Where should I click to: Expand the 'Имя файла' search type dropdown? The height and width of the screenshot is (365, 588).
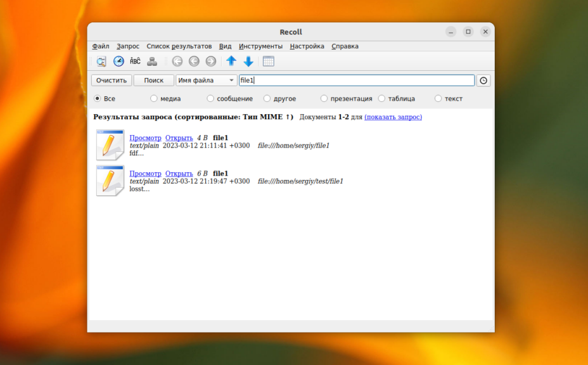coord(206,80)
